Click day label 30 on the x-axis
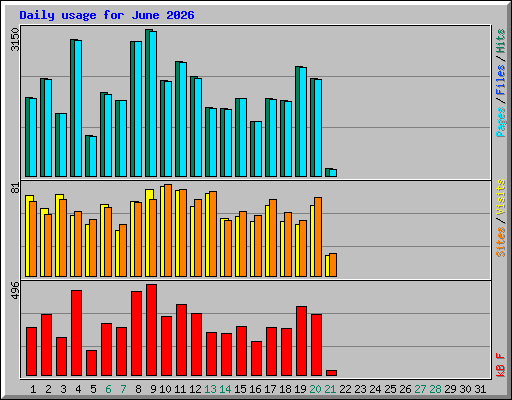512x400 pixels. tap(465, 389)
